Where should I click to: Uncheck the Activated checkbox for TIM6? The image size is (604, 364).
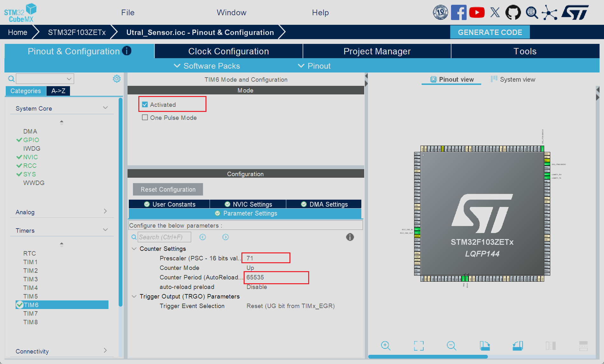coord(145,105)
